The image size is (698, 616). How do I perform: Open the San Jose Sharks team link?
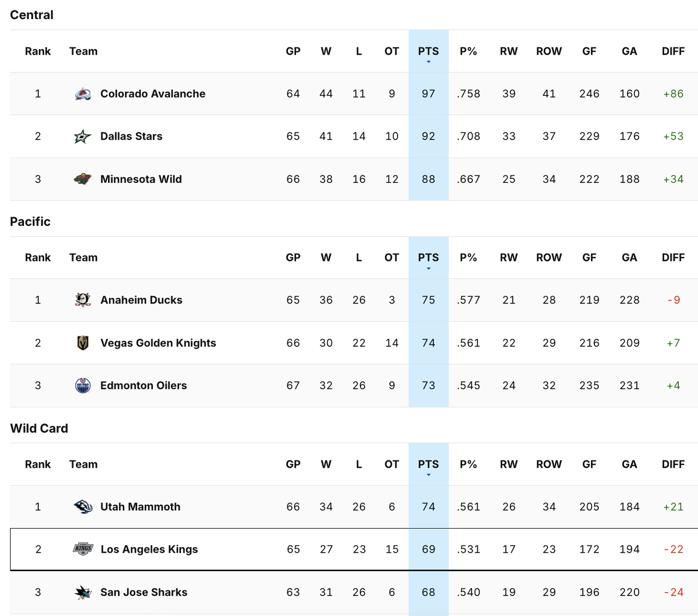coord(143,592)
